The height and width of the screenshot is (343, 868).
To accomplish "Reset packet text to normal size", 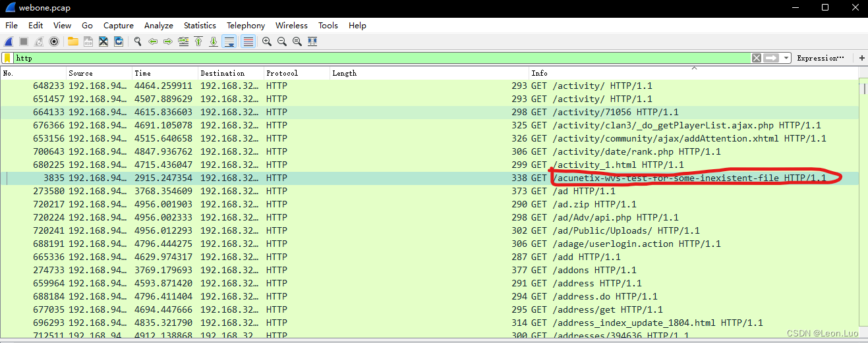I will click(297, 41).
